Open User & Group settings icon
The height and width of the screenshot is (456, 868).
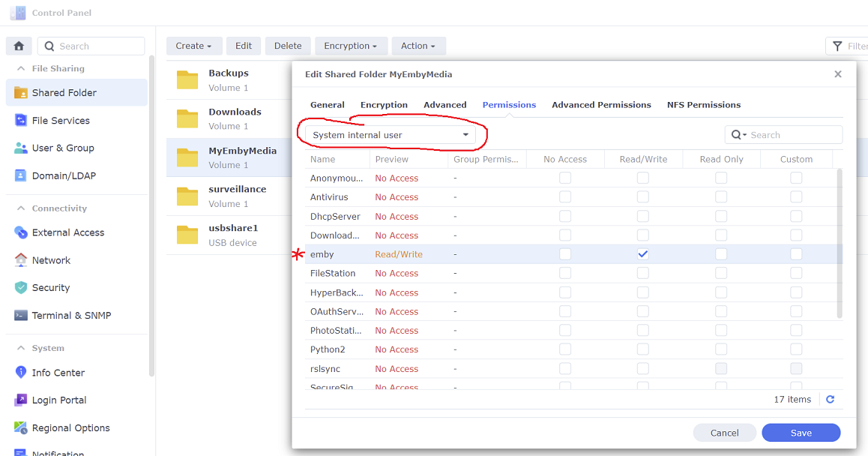coord(21,148)
